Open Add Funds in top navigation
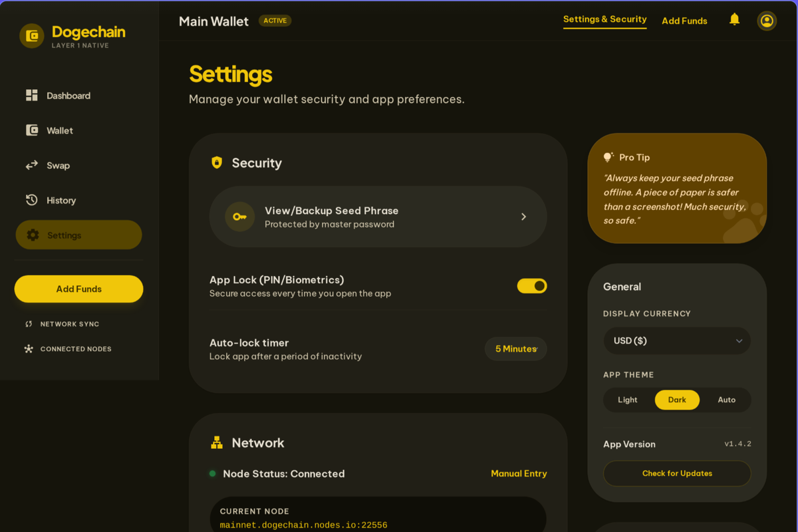The width and height of the screenshot is (798, 532). (x=684, y=21)
